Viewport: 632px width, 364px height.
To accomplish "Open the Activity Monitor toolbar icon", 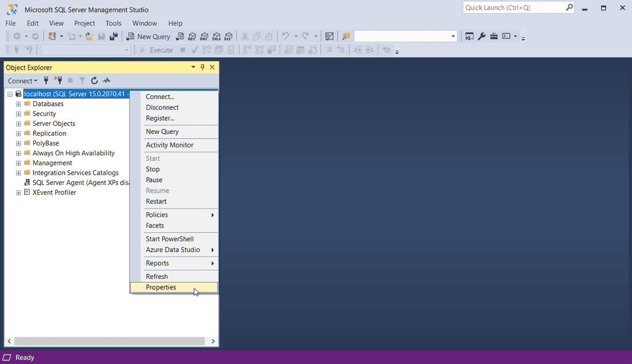I will click(x=330, y=36).
